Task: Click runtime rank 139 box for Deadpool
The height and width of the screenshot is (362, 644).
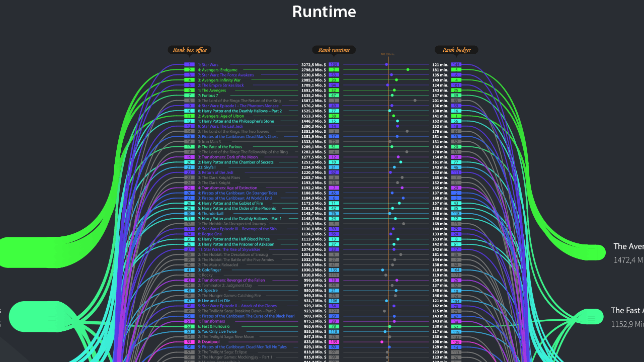Action: (334, 341)
